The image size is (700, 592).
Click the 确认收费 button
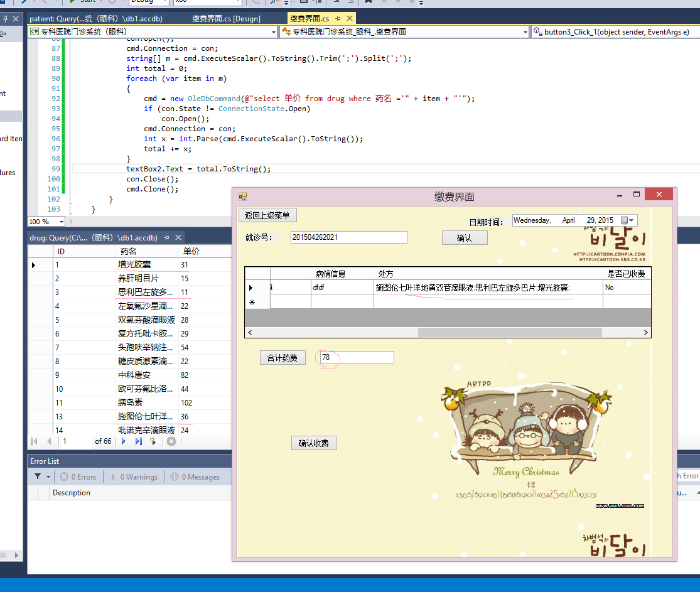[x=314, y=443]
